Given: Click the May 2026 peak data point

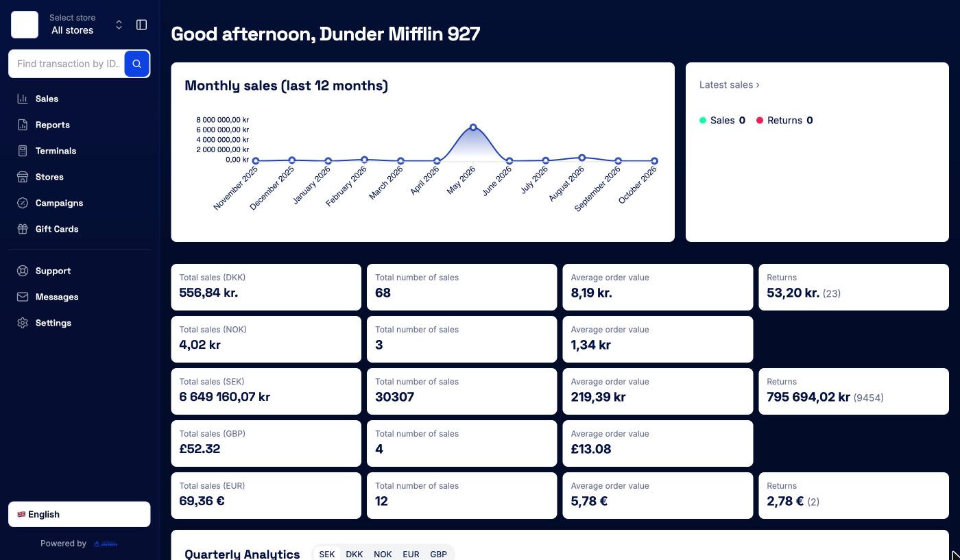Looking at the screenshot, I should [473, 127].
